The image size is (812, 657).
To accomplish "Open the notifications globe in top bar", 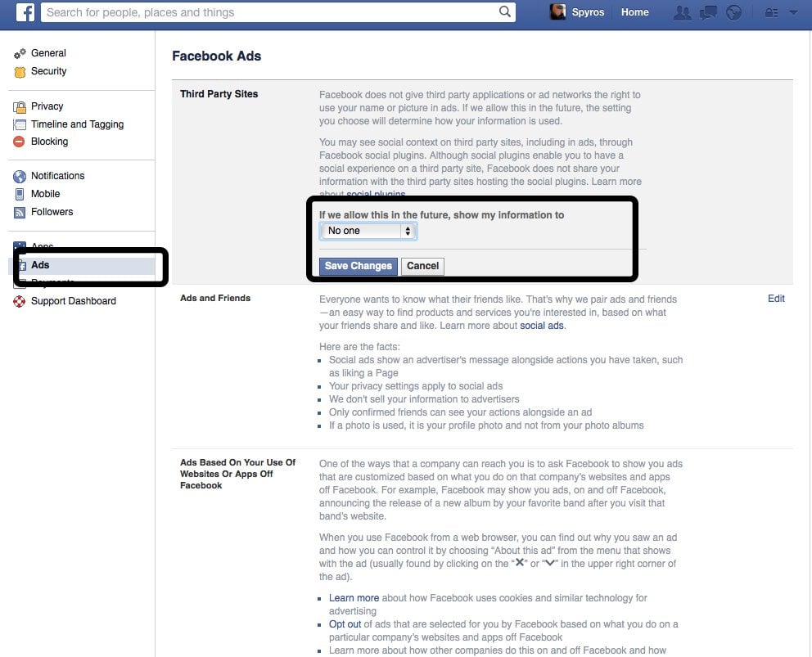I will coord(733,12).
